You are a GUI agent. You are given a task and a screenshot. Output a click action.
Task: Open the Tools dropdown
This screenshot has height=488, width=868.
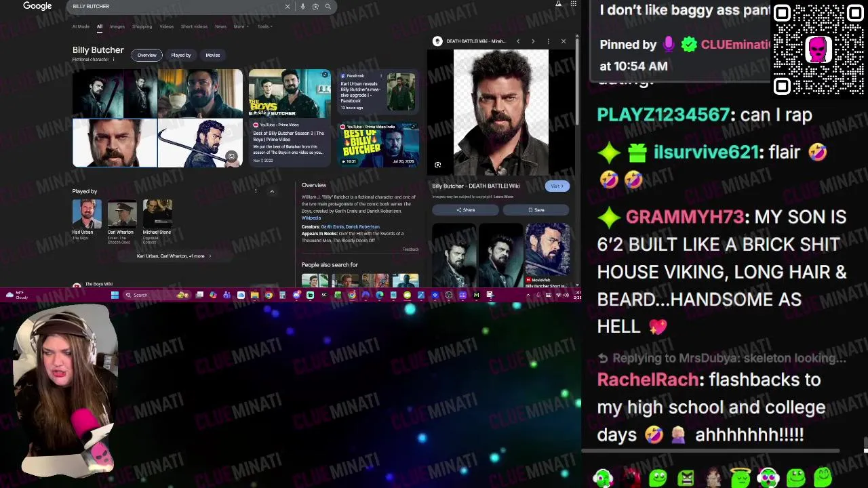click(x=264, y=26)
